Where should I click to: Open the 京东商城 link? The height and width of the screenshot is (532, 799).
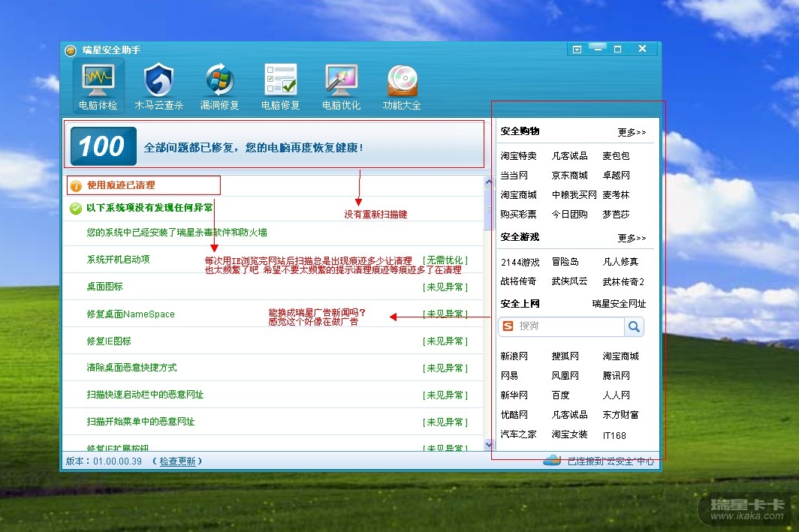point(569,175)
